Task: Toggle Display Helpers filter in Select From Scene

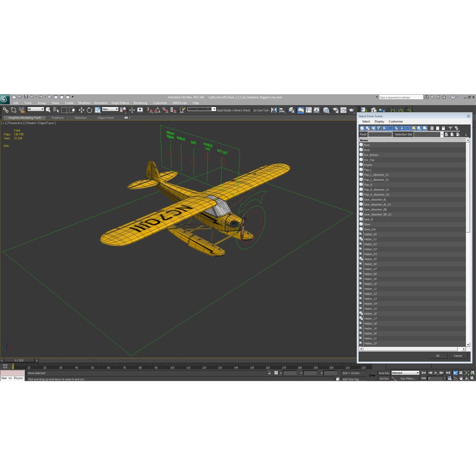Action: tap(385, 128)
